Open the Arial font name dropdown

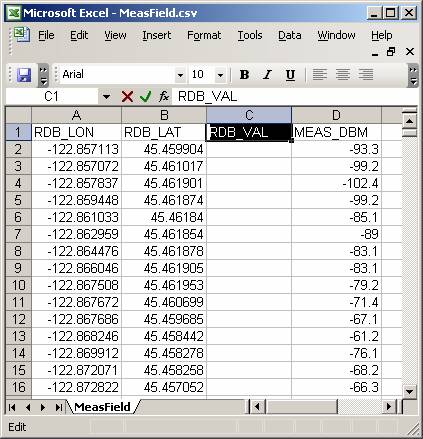click(180, 75)
